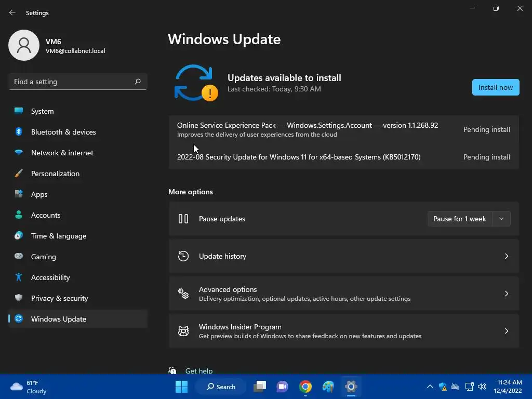This screenshot has width=532, height=399.
Task: Open the Paint app in taskbar
Action: (328, 387)
